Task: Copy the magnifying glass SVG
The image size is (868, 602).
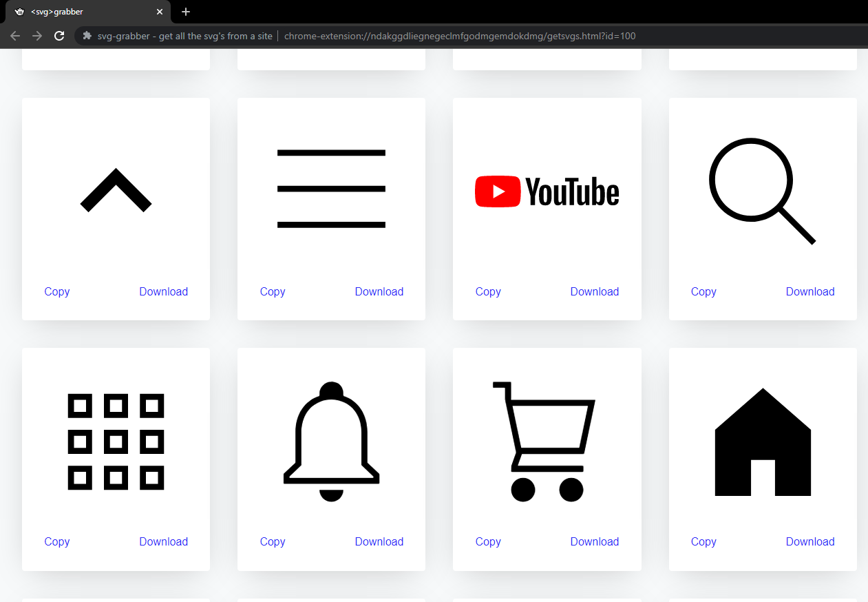Action: click(x=703, y=291)
